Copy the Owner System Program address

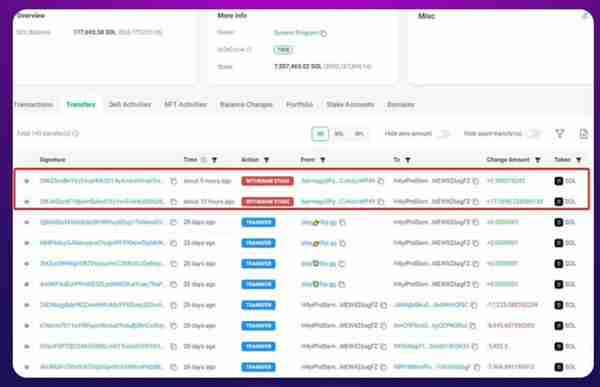tap(324, 33)
